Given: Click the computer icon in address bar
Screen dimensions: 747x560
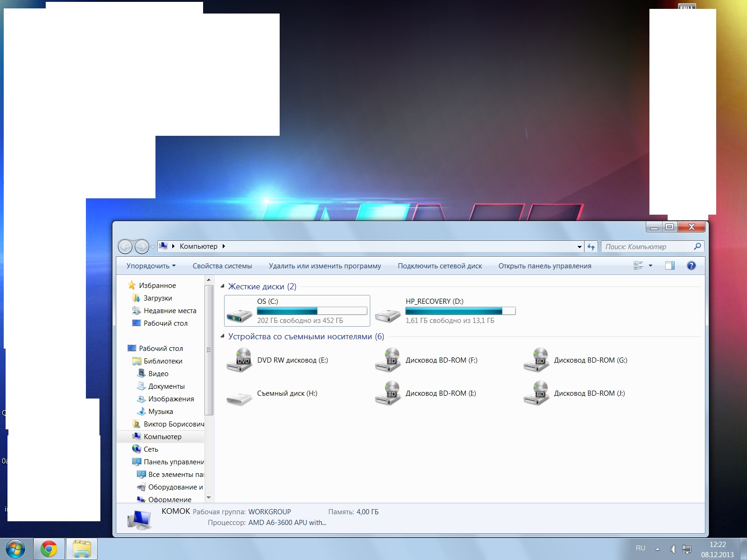Looking at the screenshot, I should 163,246.
